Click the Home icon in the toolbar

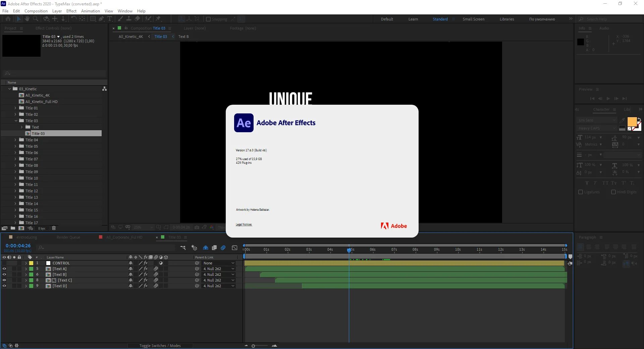pyautogui.click(x=8, y=19)
